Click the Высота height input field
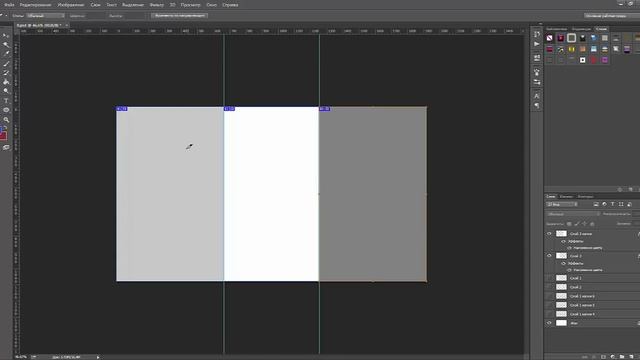The height and width of the screenshot is (360, 640). [133, 16]
